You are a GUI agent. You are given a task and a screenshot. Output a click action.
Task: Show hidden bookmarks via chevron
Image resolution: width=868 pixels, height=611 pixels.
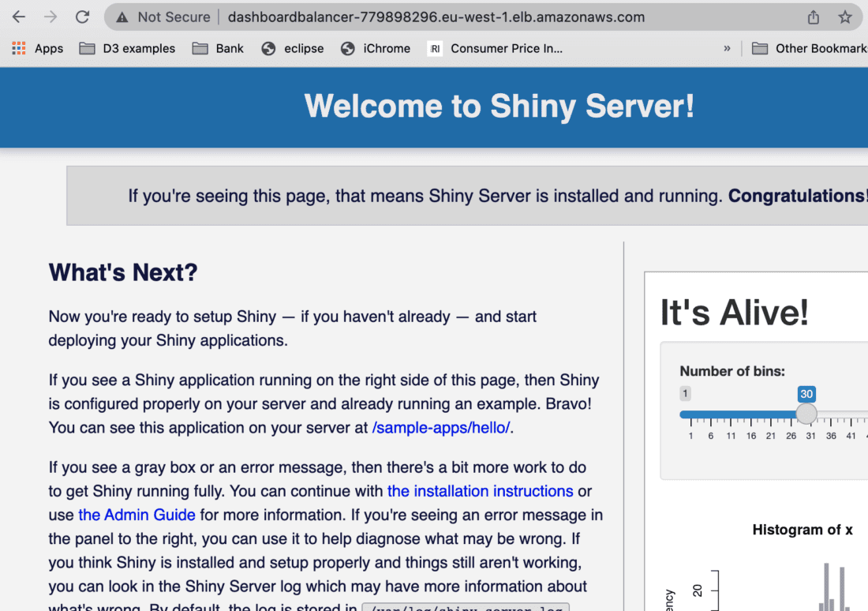click(727, 48)
